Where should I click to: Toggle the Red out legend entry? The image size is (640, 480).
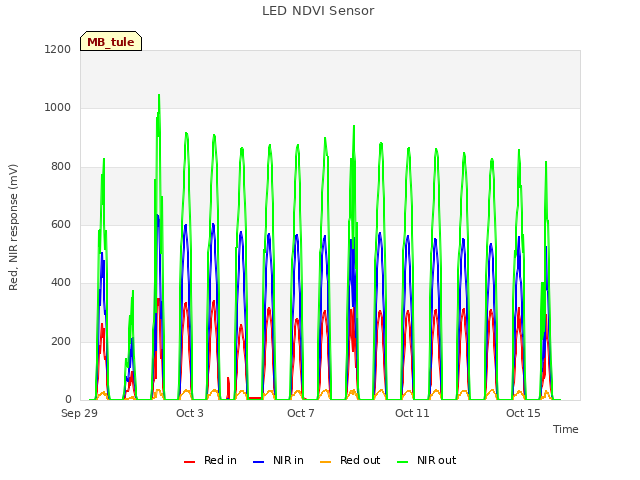pos(350,460)
